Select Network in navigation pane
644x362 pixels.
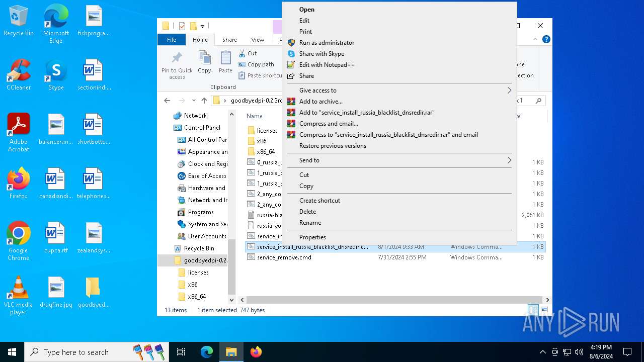coord(195,116)
